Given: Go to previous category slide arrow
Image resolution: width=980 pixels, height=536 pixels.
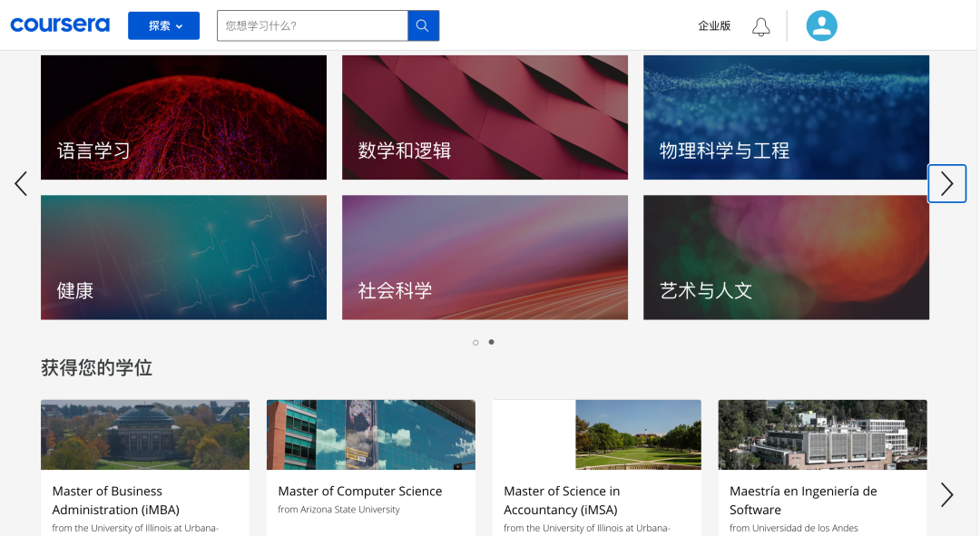Looking at the screenshot, I should [x=21, y=184].
